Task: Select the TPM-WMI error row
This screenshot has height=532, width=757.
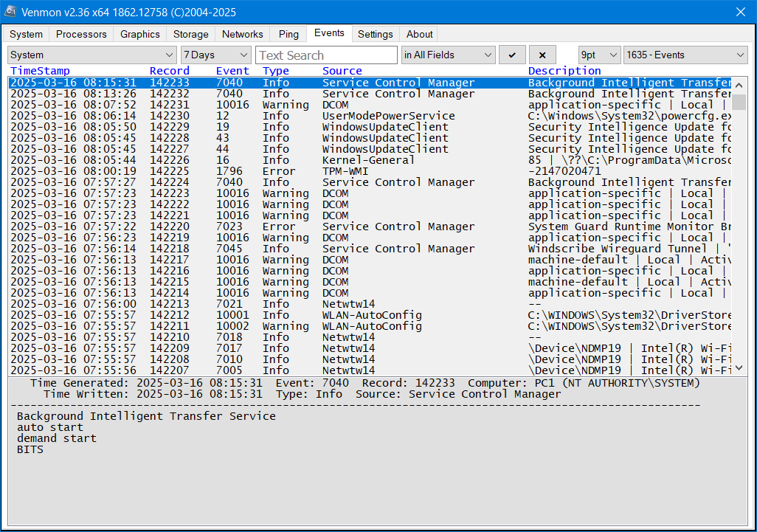Action: click(x=370, y=171)
